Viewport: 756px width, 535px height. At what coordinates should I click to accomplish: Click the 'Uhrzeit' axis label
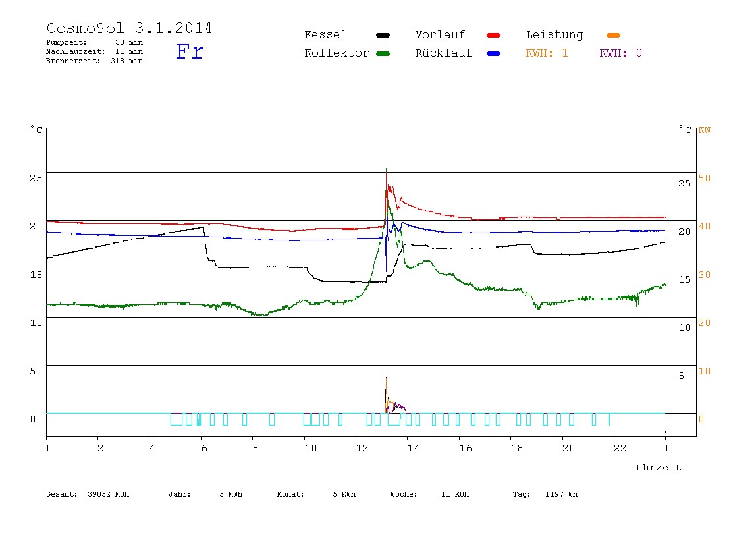coord(659,467)
